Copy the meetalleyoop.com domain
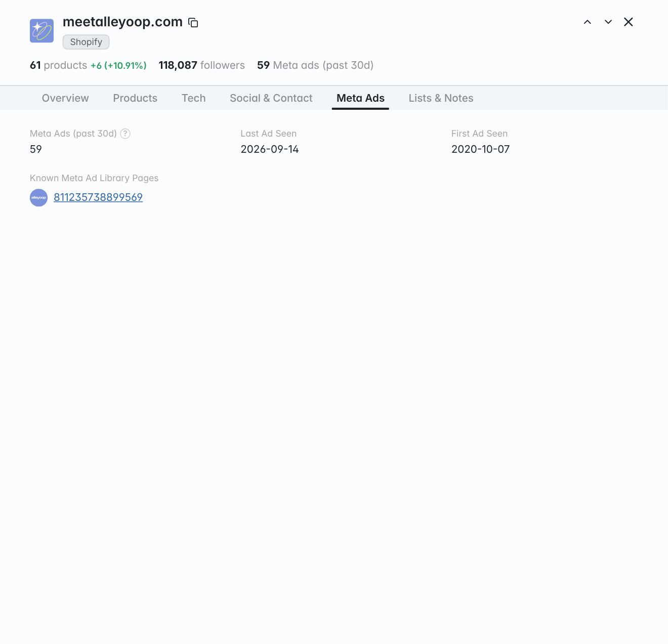The width and height of the screenshot is (668, 644). (193, 22)
